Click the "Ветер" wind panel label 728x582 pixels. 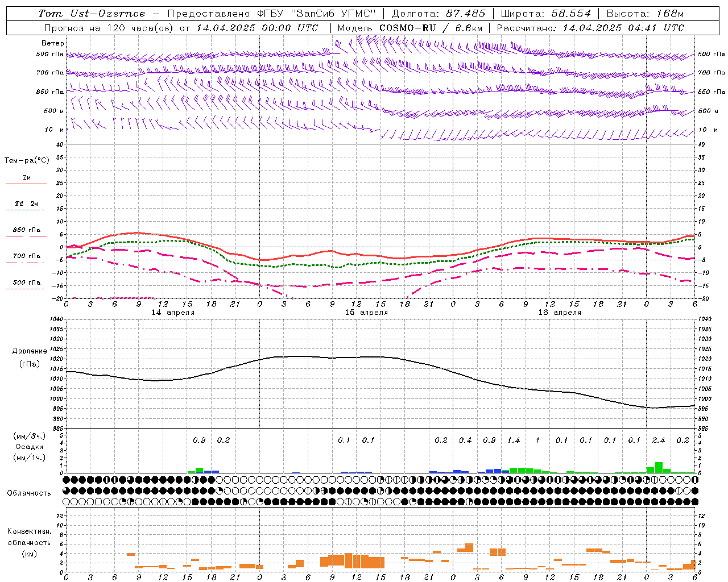pos(53,43)
